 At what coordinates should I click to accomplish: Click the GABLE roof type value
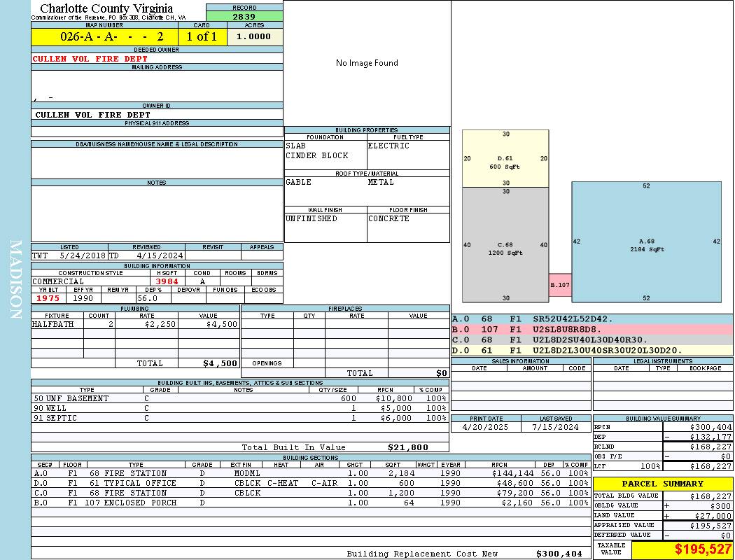(x=299, y=182)
